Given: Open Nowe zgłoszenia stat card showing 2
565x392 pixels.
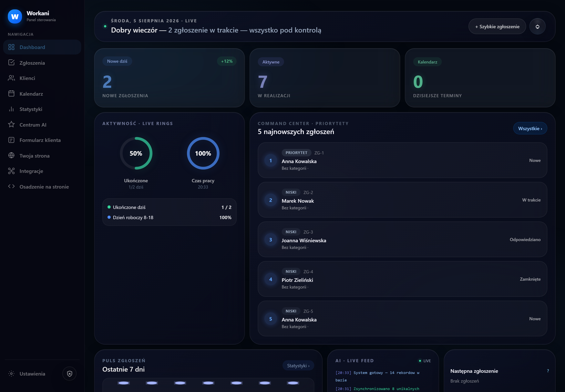Looking at the screenshot, I should 169,78.
